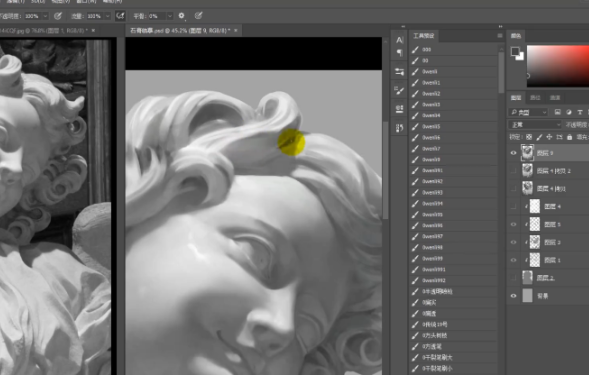This screenshot has height=375, width=589.
Task: Open the Clone Source panel icon
Action: click(x=399, y=109)
